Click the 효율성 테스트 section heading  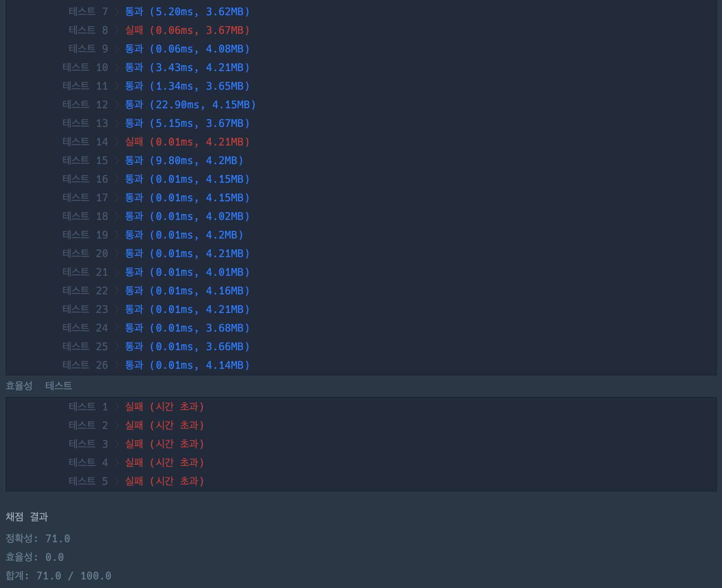39,386
